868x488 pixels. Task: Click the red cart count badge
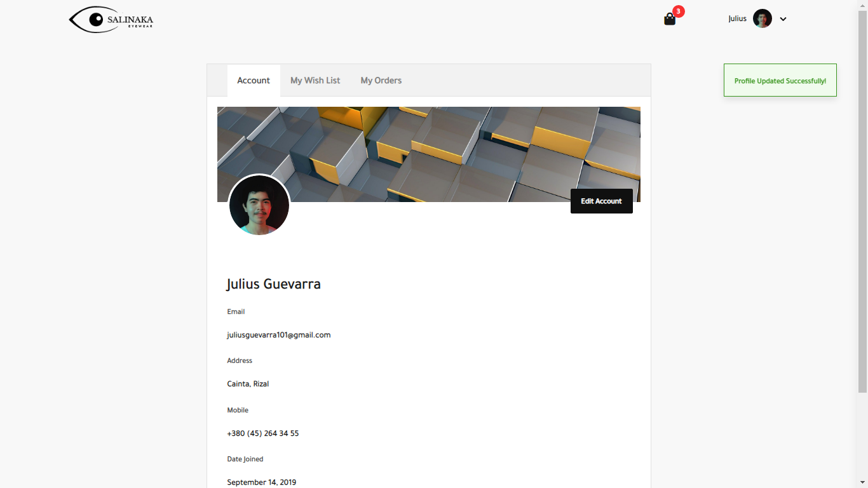tap(679, 11)
